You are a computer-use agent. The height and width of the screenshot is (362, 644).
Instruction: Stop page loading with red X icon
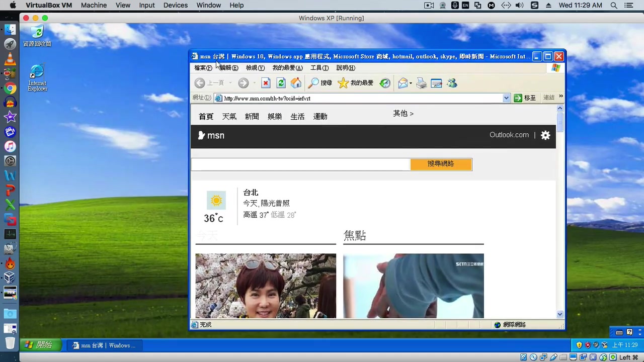point(266,83)
